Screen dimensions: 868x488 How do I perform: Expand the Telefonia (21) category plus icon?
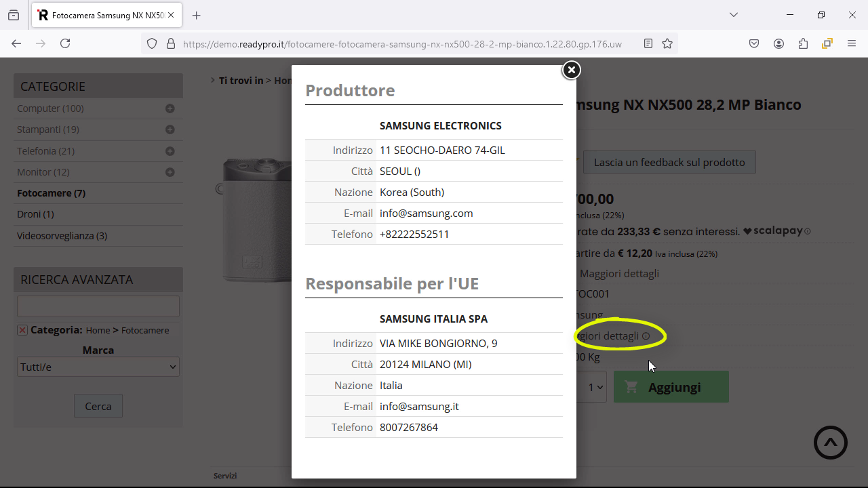170,151
